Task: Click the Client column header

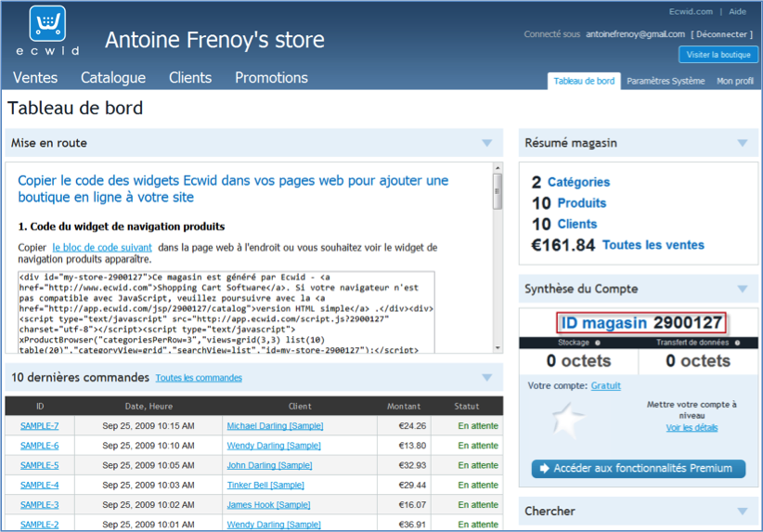Action: click(299, 407)
